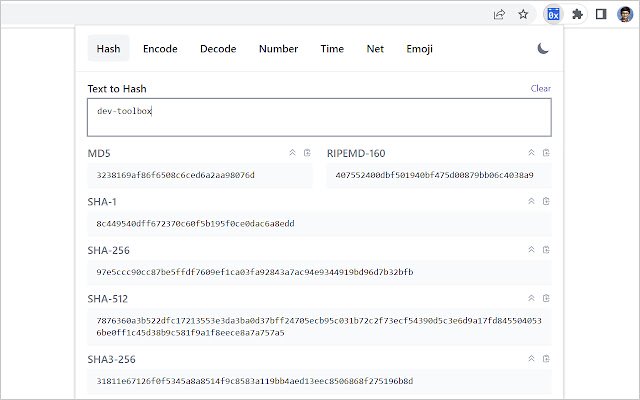The image size is (640, 400).
Task: Toggle dark mode with the moon icon
Action: point(543,49)
